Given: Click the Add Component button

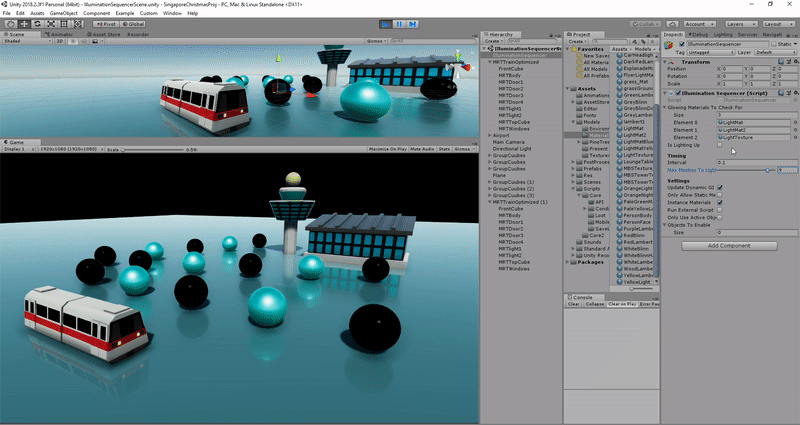Looking at the screenshot, I should click(729, 246).
